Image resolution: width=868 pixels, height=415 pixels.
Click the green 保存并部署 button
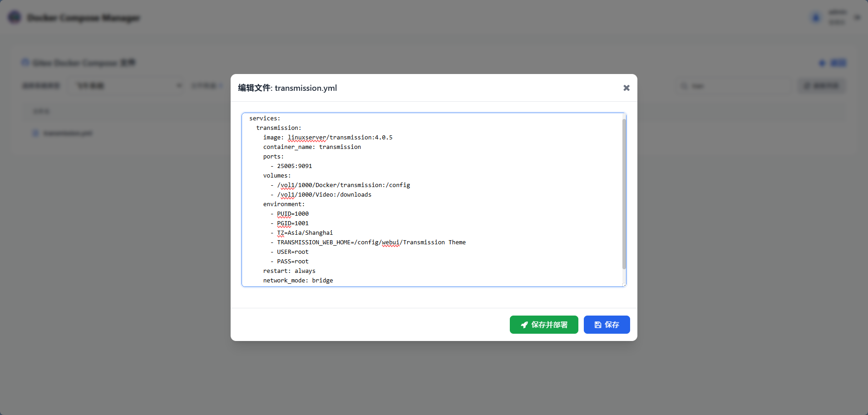(543, 325)
